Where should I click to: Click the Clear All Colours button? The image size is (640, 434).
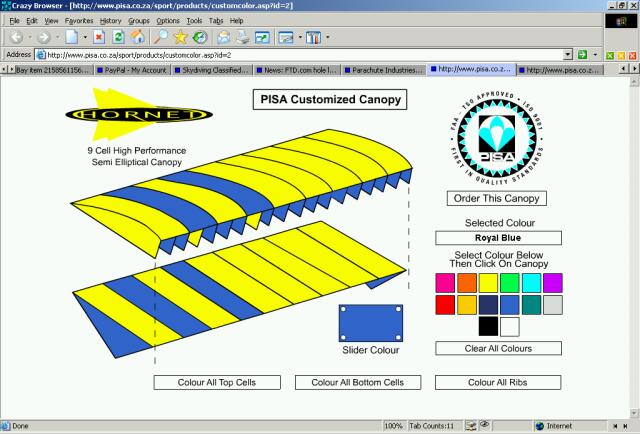498,348
